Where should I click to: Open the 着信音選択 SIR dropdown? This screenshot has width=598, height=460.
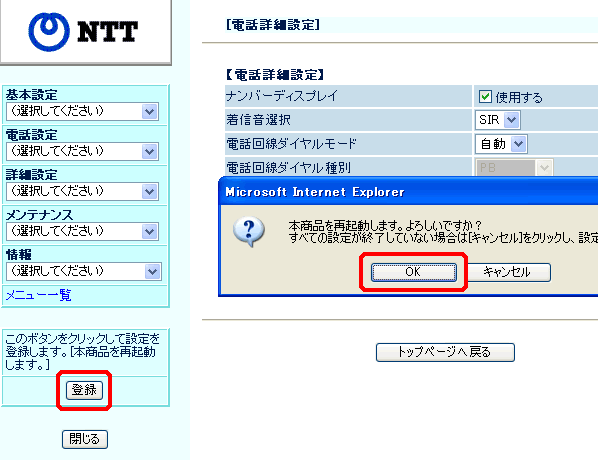click(498, 120)
